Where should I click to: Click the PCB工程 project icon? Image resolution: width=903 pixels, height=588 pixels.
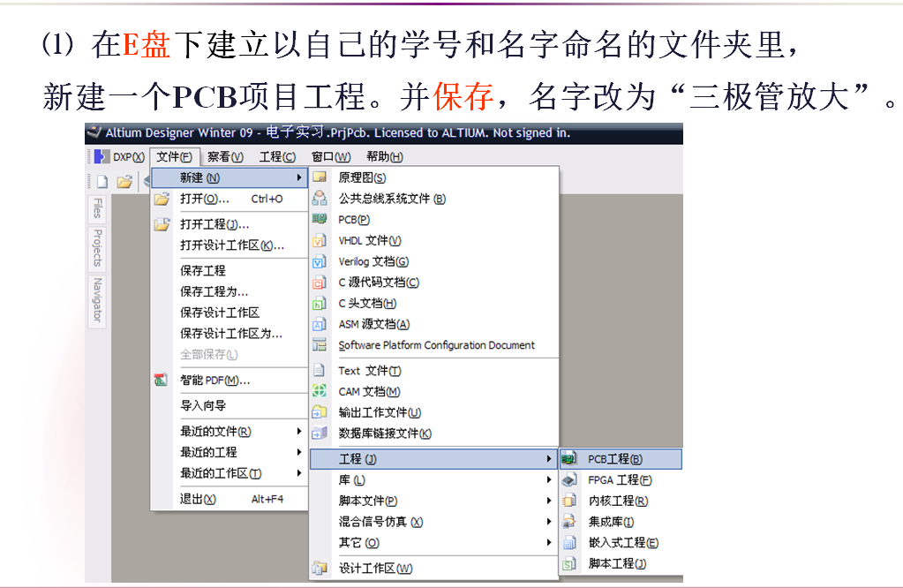[569, 459]
